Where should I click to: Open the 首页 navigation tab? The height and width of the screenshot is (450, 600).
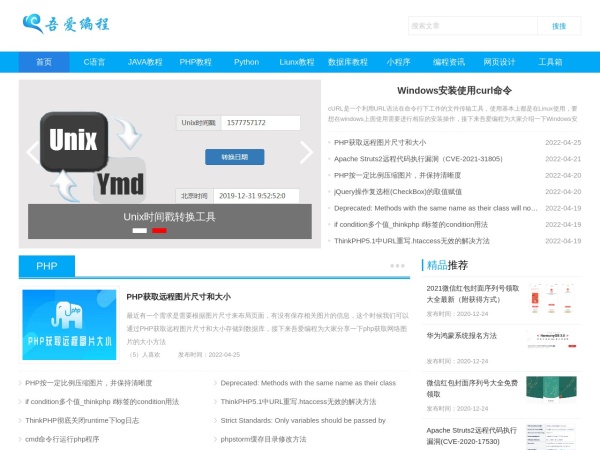(44, 62)
